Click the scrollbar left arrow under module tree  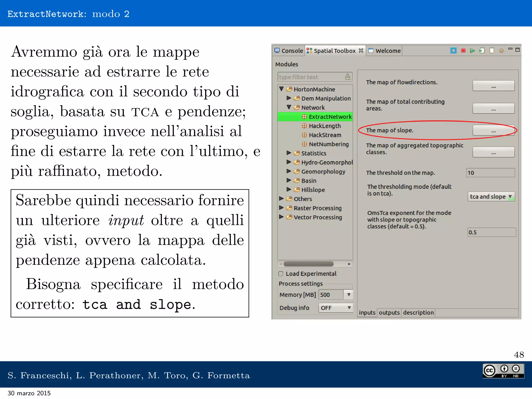(281, 264)
